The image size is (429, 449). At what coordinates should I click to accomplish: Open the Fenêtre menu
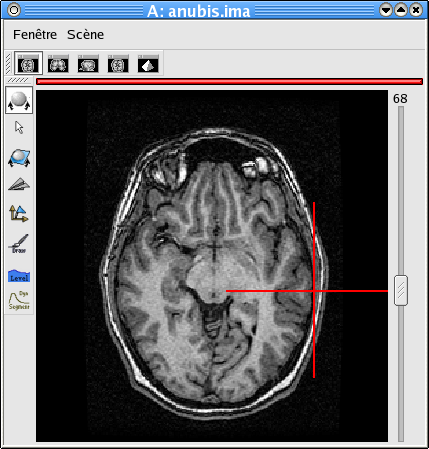(35, 35)
